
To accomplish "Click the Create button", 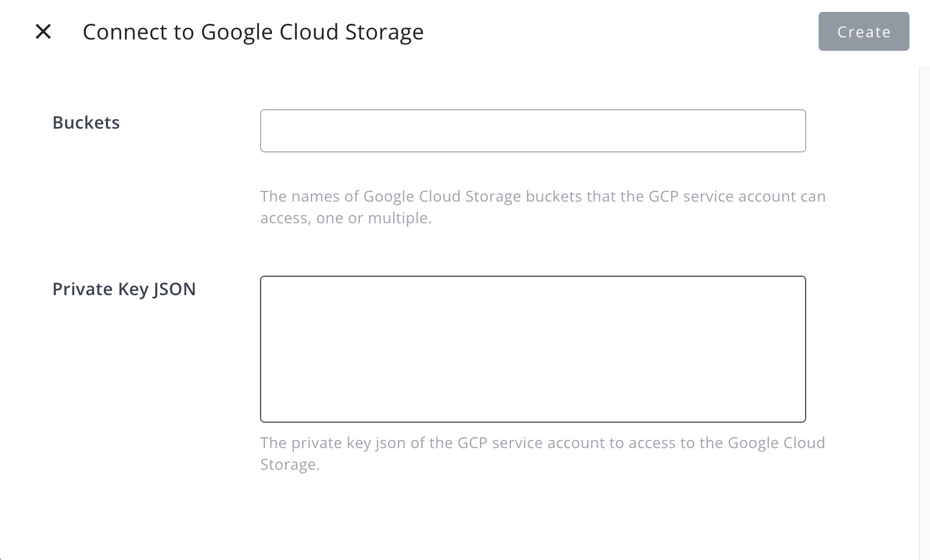I will [x=863, y=32].
